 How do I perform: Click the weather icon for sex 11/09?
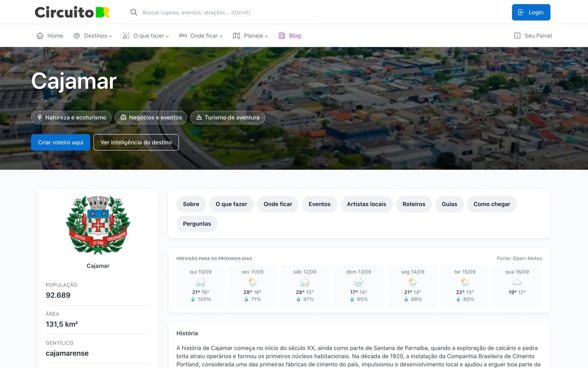[252, 282]
